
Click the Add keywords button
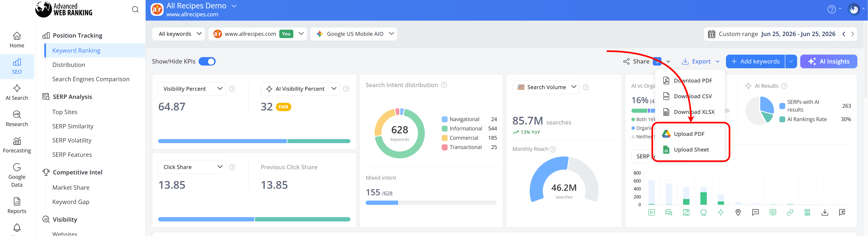pos(755,61)
